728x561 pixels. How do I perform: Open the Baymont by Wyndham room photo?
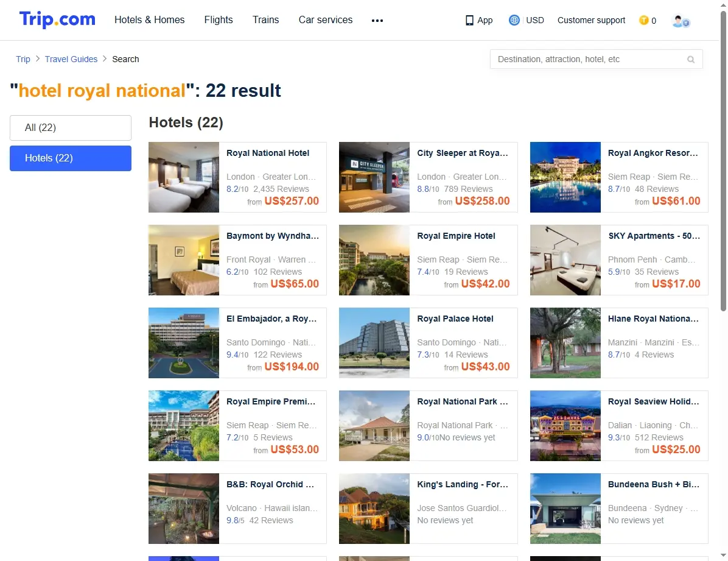tap(184, 260)
